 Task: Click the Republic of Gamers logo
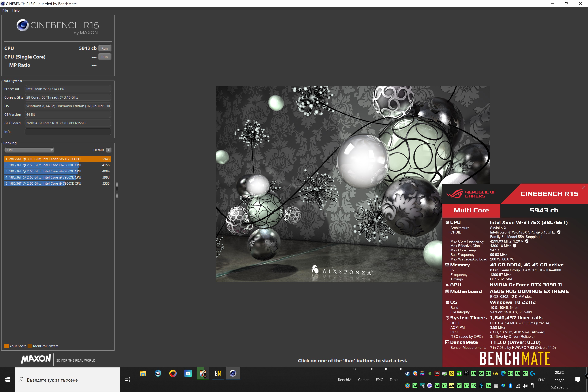[471, 194]
